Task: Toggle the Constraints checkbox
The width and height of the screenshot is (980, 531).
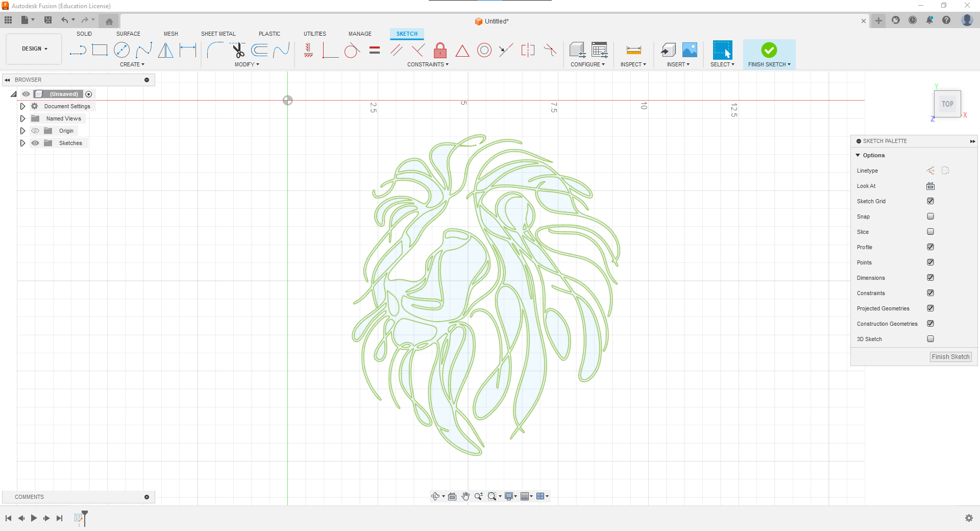Action: 930,293
